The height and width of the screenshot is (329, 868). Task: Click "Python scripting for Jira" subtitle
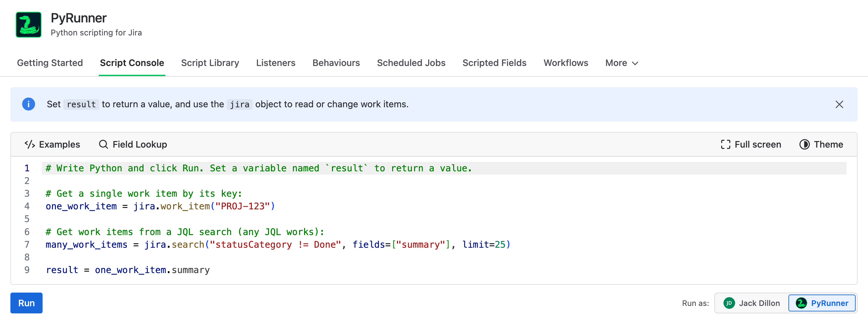[x=96, y=33]
